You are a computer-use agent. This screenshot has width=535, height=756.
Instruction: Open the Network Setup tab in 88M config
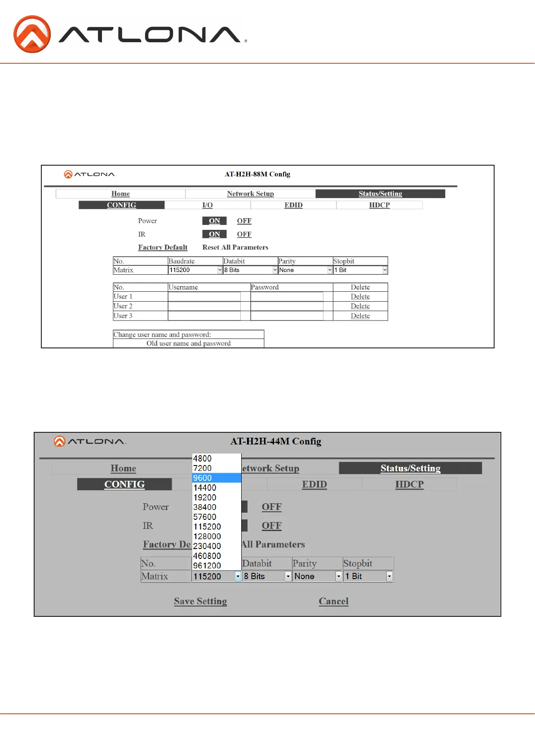(250, 193)
